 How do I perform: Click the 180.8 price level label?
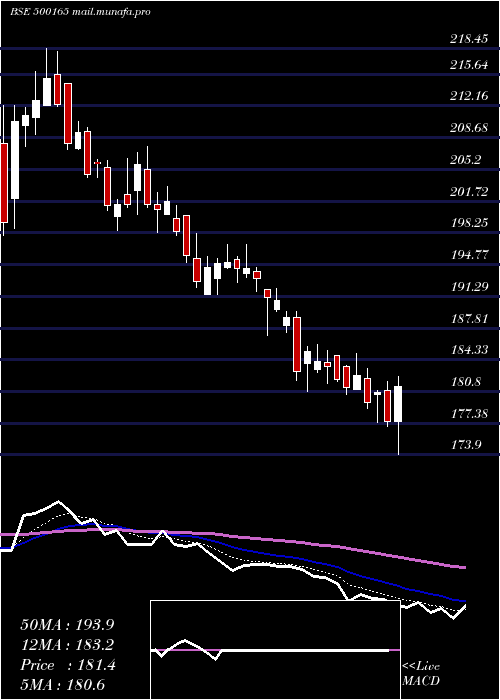click(466, 382)
